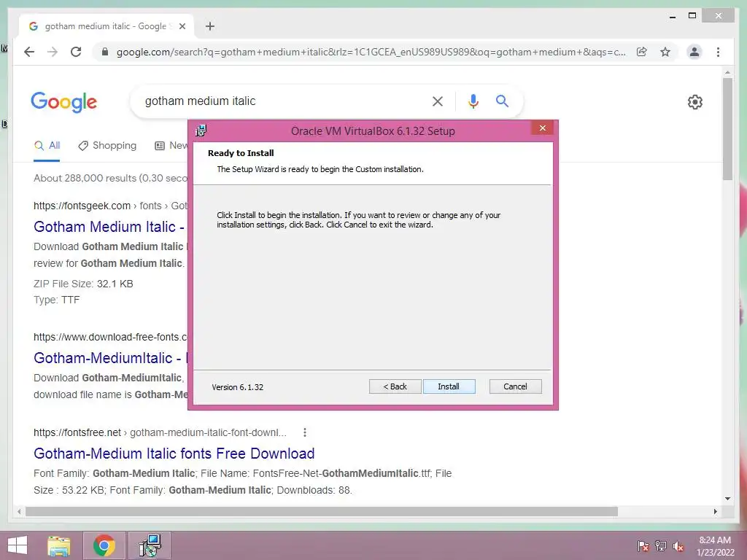Click the Type: TTF text
The image size is (747, 560).
(57, 300)
